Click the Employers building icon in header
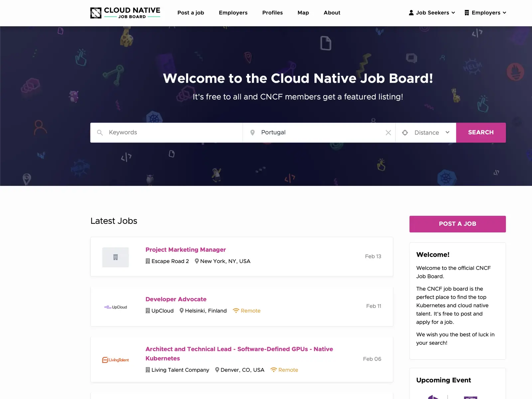The width and height of the screenshot is (532, 399). pos(467,13)
